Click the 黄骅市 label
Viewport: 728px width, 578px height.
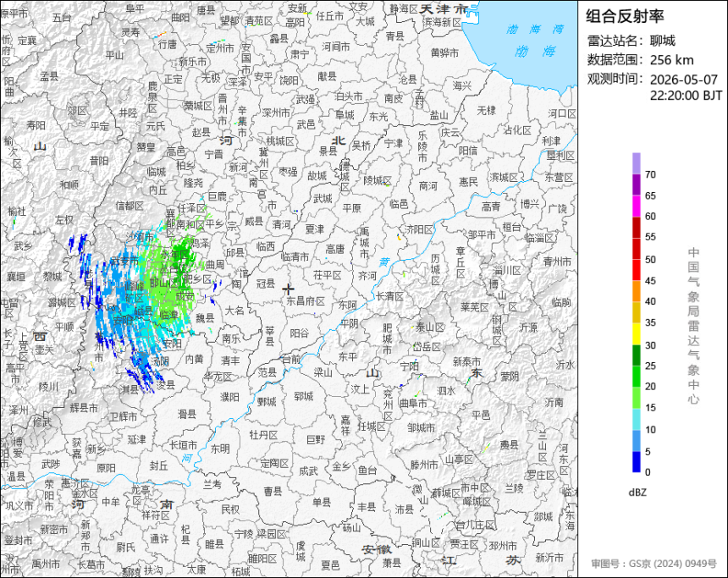click(444, 53)
